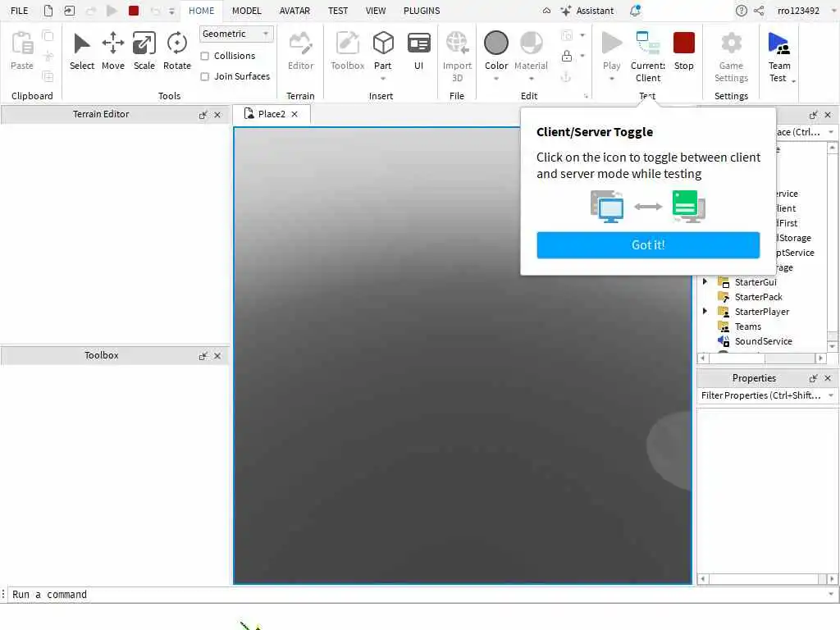This screenshot has width=840, height=630.
Task: Undock the Toolbox panel
Action: pos(203,356)
